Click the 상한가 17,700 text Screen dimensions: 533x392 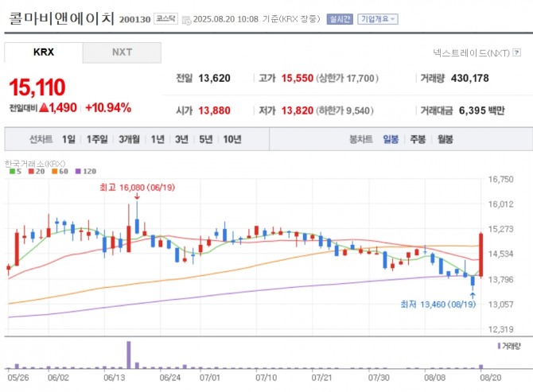pos(347,78)
